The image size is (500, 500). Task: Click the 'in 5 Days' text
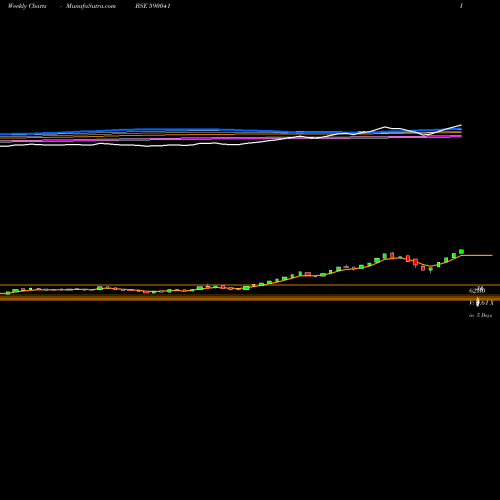pyautogui.click(x=480, y=315)
